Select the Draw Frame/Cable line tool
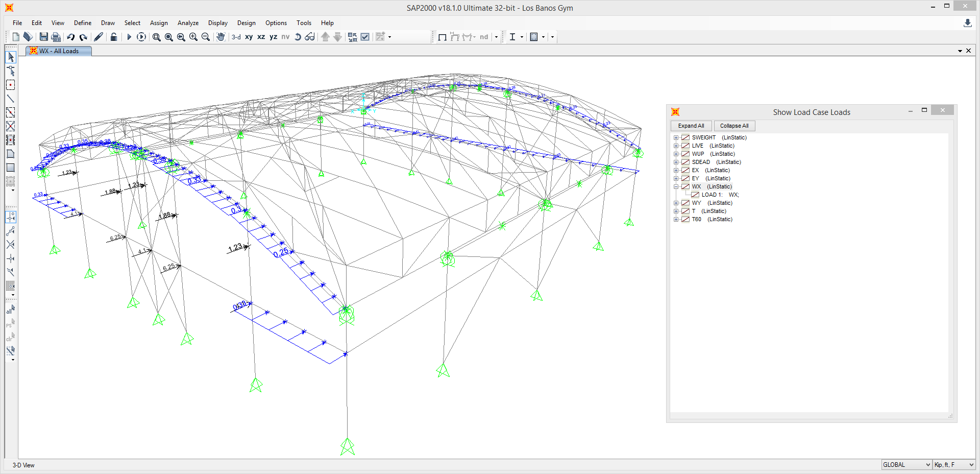The width and height of the screenshot is (980, 474). [11, 99]
